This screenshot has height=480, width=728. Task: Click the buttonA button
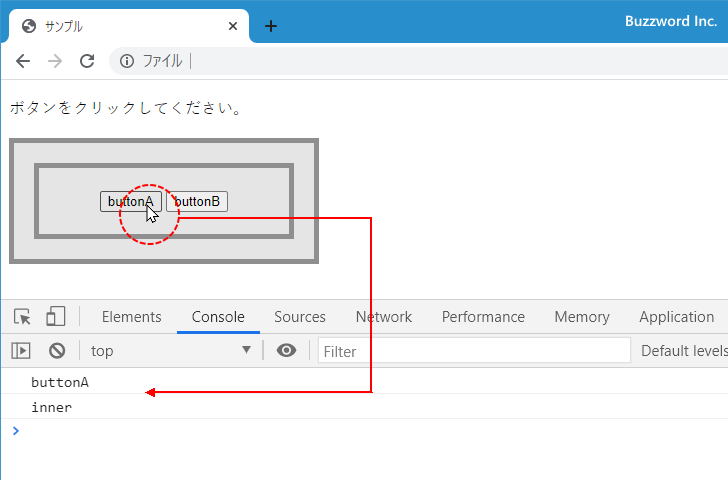(x=131, y=201)
